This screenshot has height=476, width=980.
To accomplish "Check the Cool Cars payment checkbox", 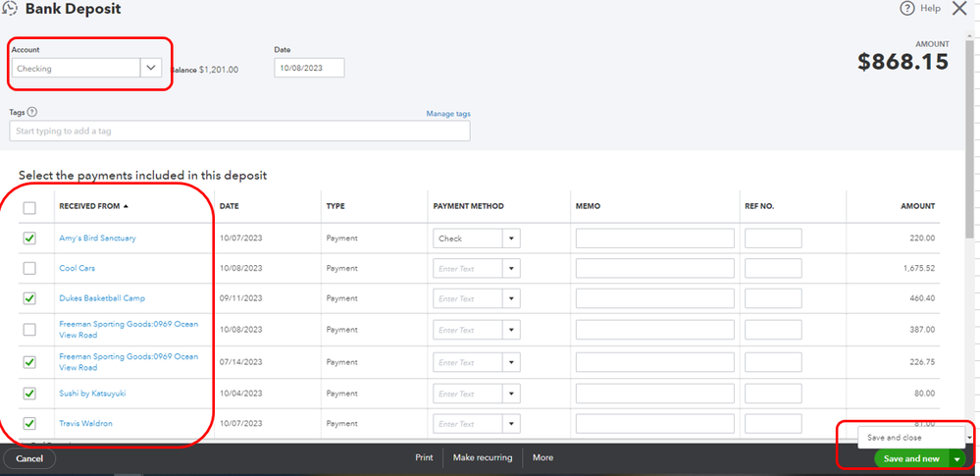I will coord(29,268).
